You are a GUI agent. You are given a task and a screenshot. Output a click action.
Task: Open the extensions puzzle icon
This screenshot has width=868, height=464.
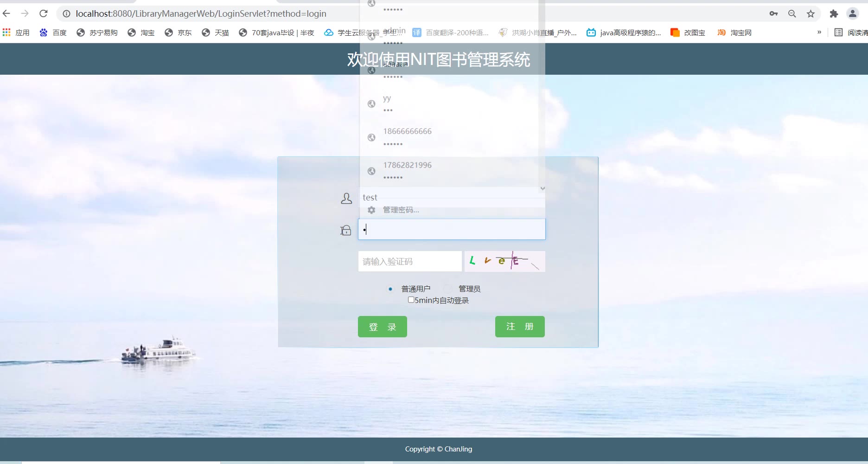click(x=834, y=14)
